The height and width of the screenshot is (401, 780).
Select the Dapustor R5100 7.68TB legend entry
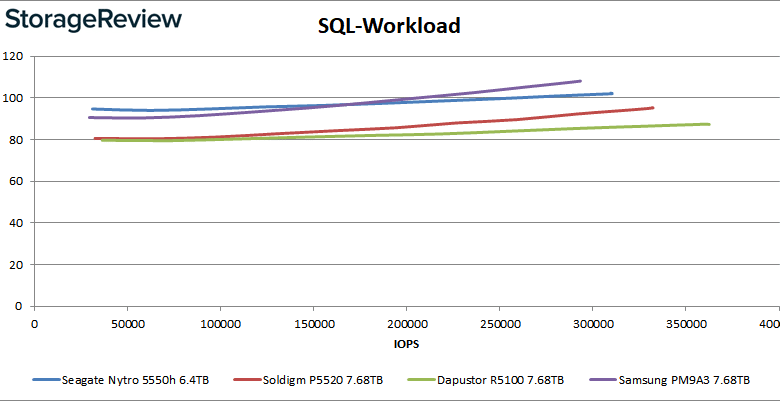click(x=486, y=381)
